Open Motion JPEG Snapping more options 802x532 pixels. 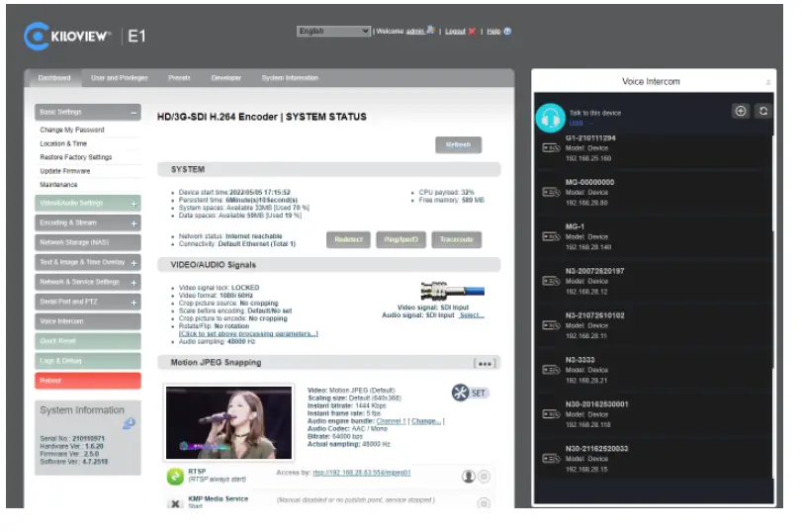(485, 363)
